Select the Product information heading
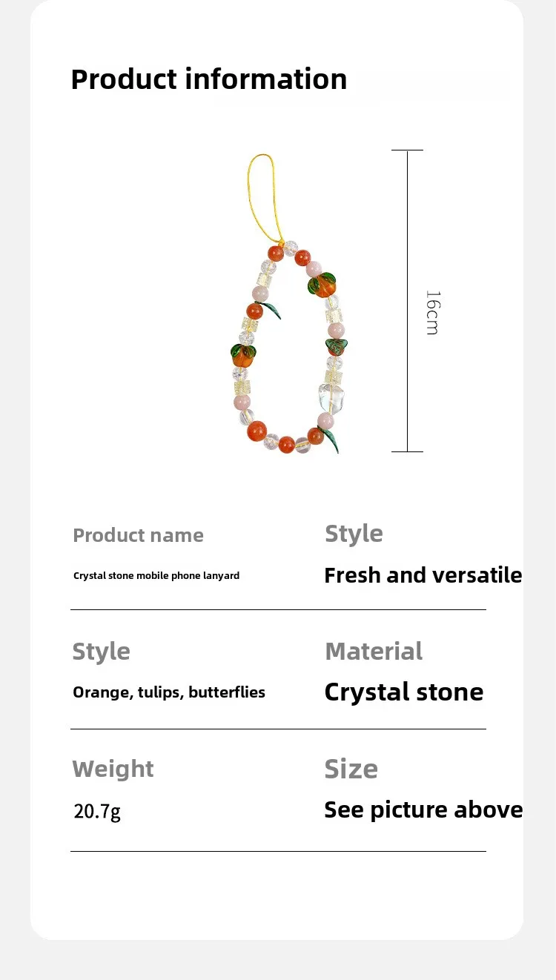 (209, 79)
